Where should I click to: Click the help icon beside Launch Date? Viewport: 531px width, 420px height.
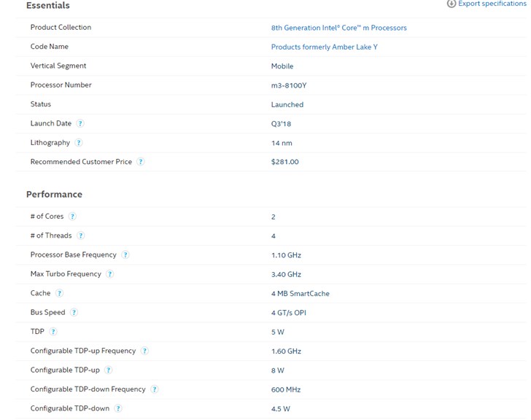point(80,124)
